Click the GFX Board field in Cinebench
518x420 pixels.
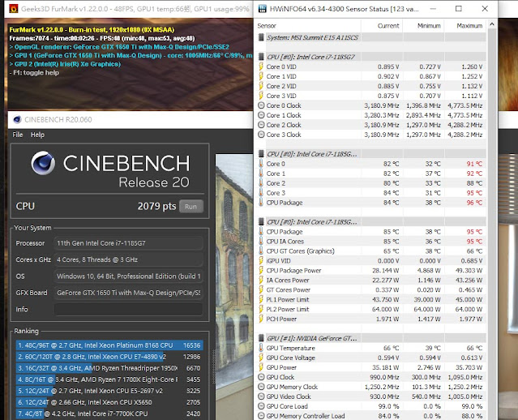pyautogui.click(x=128, y=293)
